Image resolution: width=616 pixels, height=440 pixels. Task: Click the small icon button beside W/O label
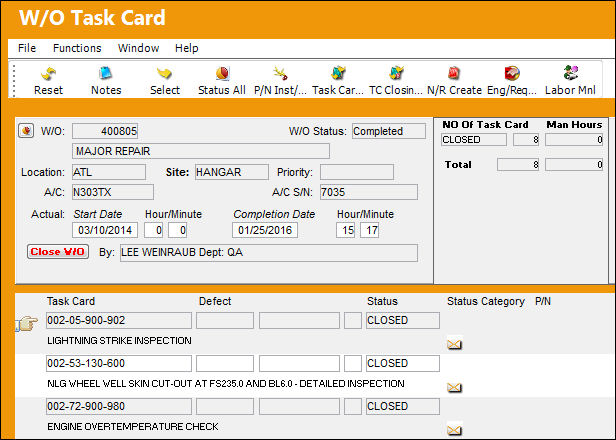click(x=26, y=131)
